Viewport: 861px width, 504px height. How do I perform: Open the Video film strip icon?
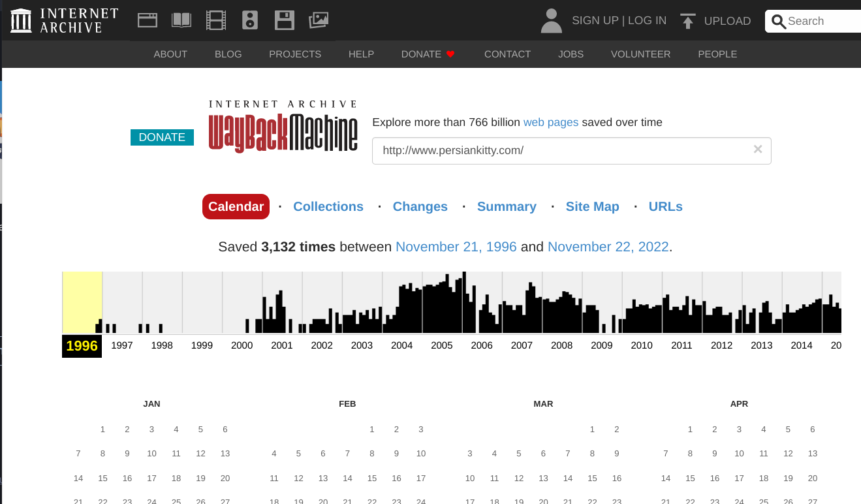(x=216, y=20)
